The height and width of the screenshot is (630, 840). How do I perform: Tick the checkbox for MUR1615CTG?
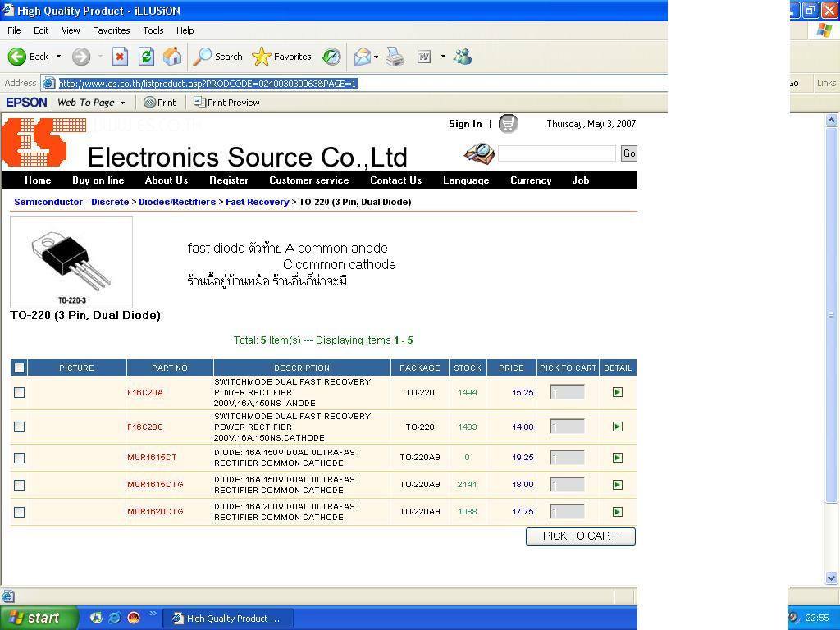(20, 485)
